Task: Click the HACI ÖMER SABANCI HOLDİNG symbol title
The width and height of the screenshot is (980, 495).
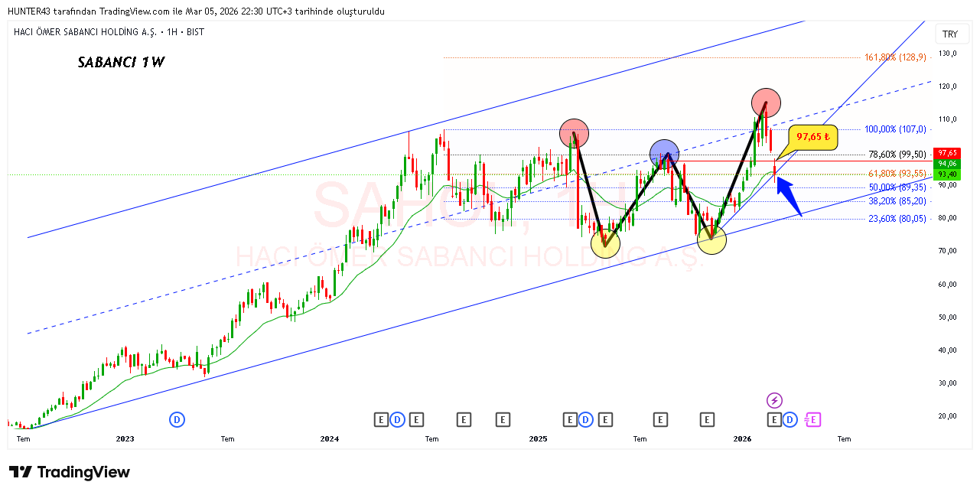Action: 84,32
